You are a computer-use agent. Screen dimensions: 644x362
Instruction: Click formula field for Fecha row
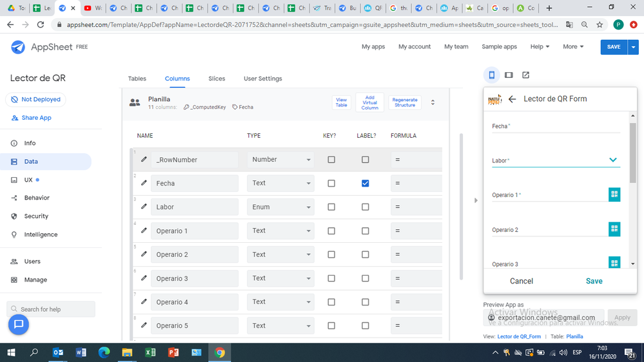[416, 184]
